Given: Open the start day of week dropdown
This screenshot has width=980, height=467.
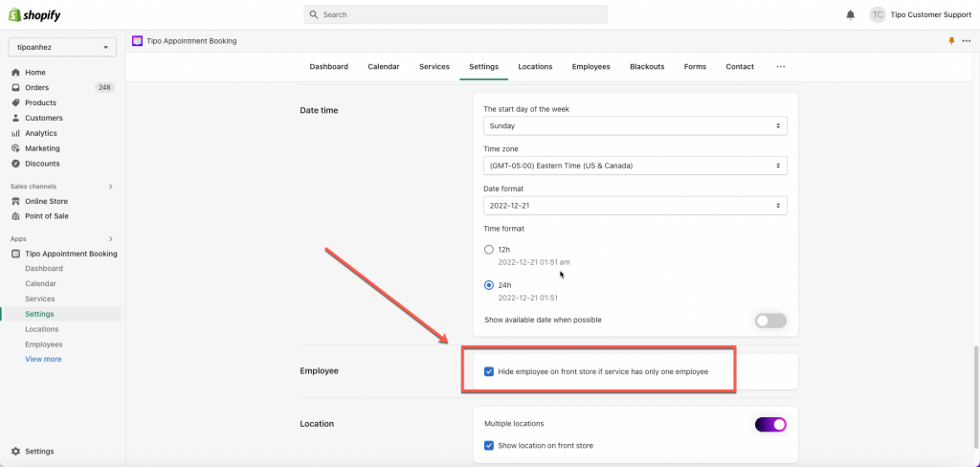Looking at the screenshot, I should pyautogui.click(x=635, y=125).
